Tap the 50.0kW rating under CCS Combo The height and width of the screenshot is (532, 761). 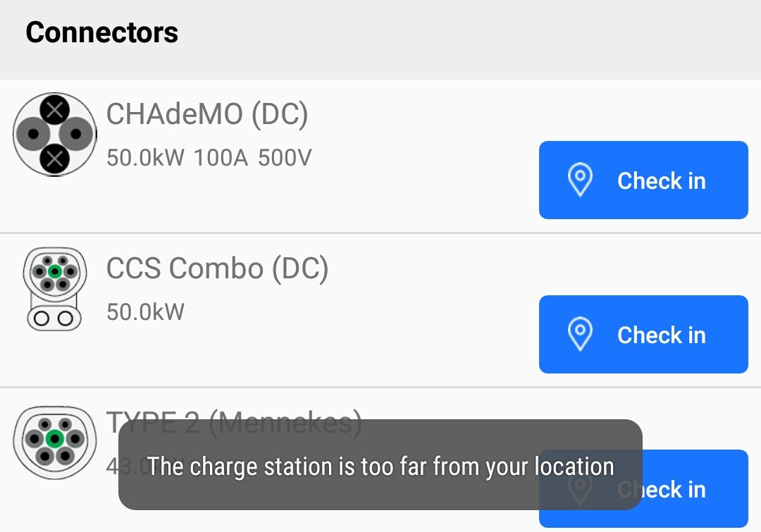[x=145, y=311]
